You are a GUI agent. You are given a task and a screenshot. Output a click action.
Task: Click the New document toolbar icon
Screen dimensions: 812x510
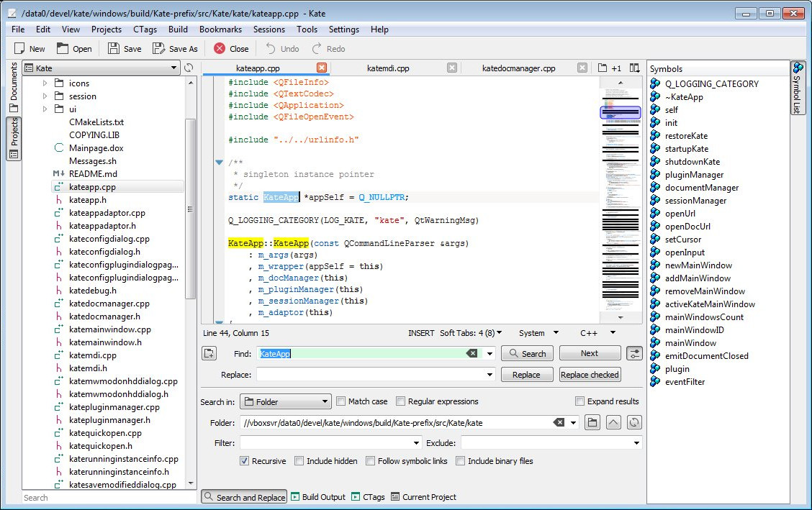pos(20,49)
